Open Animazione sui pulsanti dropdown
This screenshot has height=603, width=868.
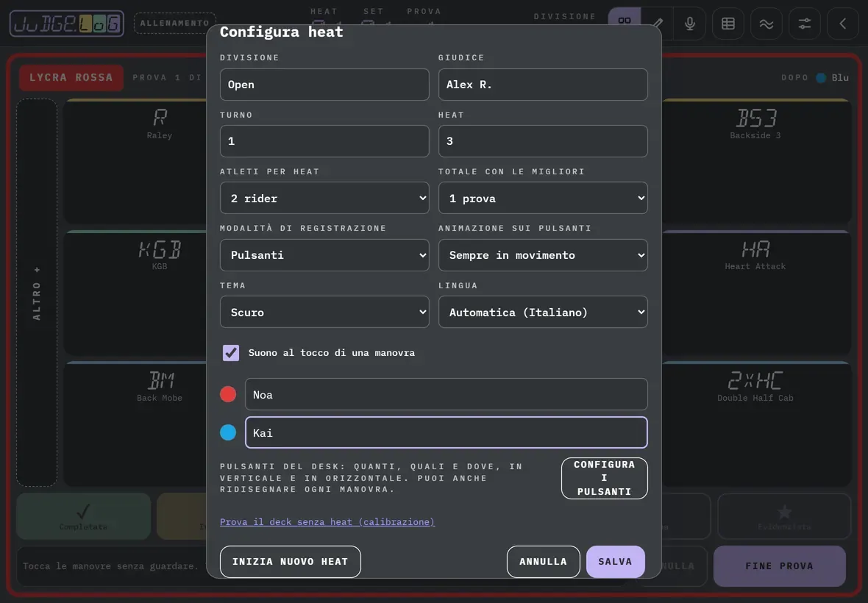[x=543, y=255]
